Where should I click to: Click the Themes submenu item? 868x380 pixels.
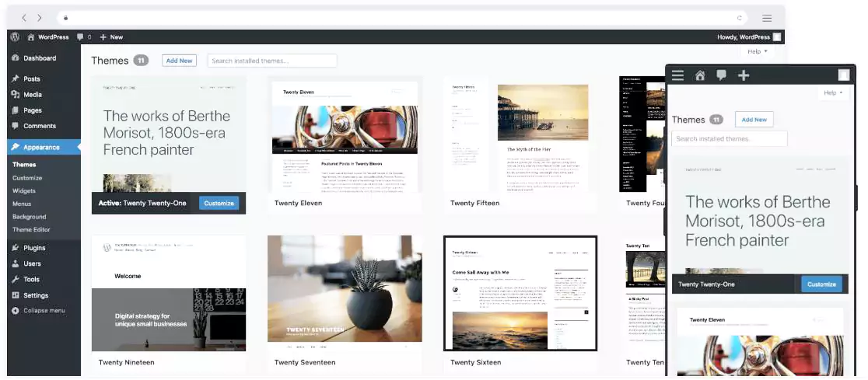point(24,164)
